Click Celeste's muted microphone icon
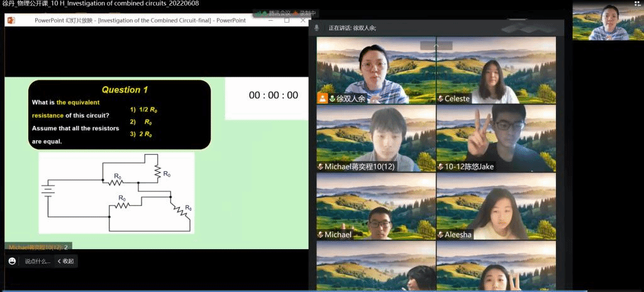This screenshot has width=644, height=292. (440, 99)
